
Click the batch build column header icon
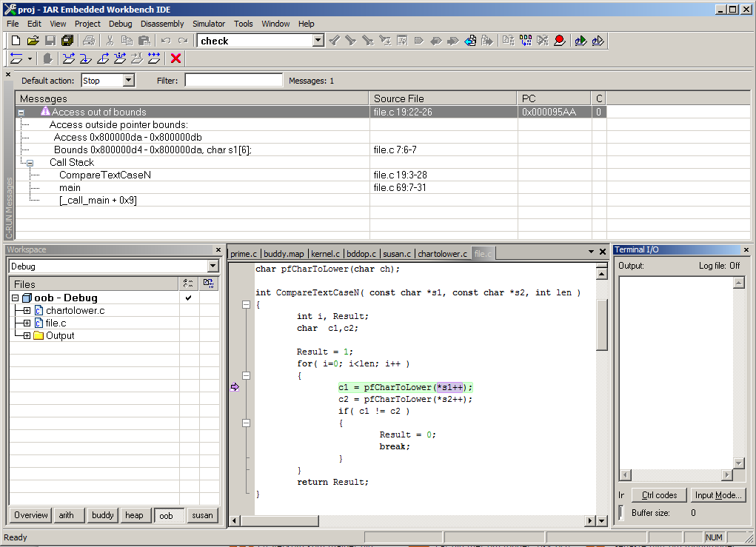(208, 283)
